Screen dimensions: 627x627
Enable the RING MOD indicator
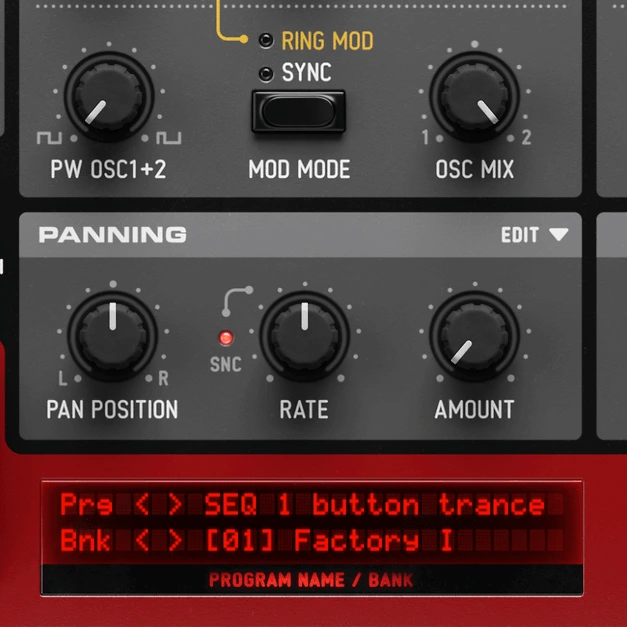[266, 41]
